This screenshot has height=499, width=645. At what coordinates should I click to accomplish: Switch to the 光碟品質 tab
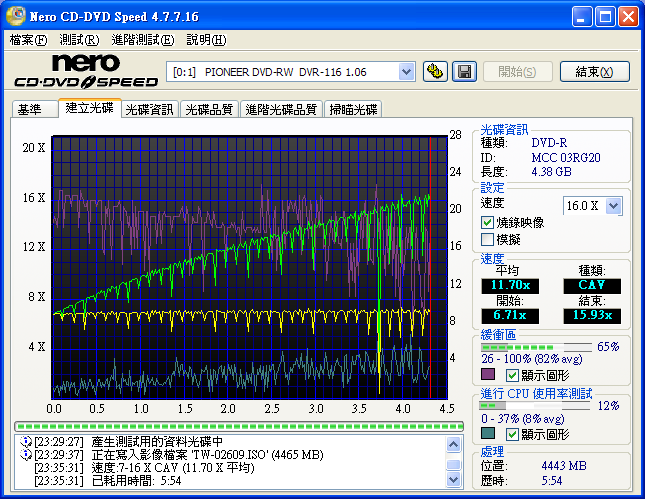[209, 110]
